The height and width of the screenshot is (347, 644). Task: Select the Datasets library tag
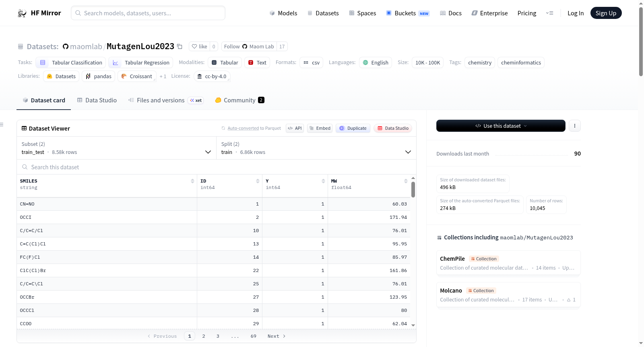pos(61,76)
